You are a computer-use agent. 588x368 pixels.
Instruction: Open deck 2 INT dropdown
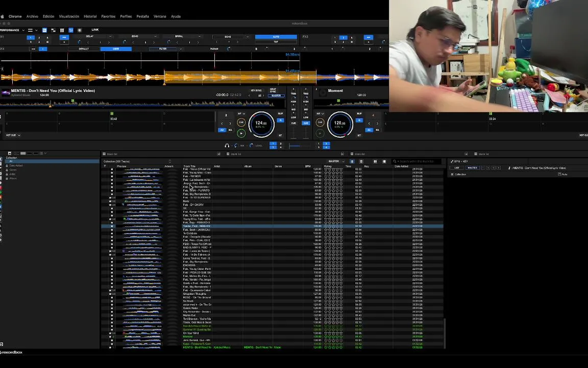click(x=320, y=113)
